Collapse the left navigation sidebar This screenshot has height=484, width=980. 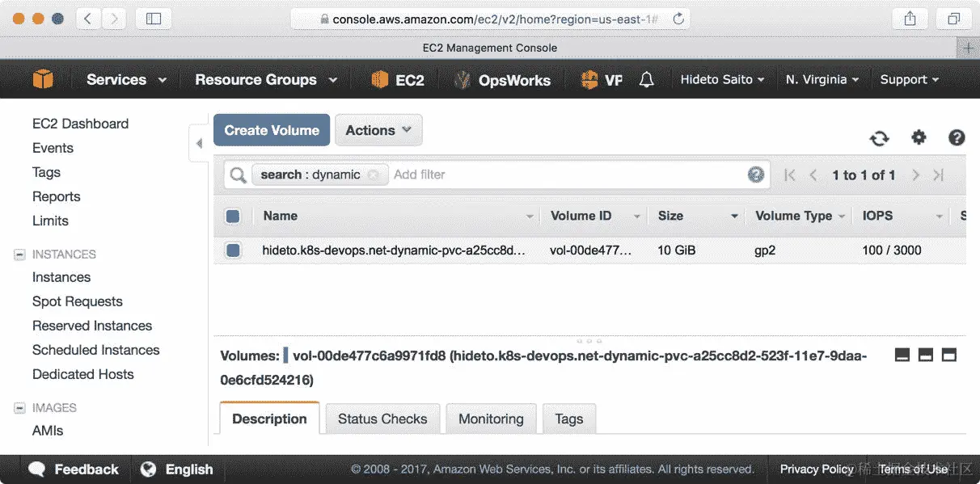tap(198, 143)
